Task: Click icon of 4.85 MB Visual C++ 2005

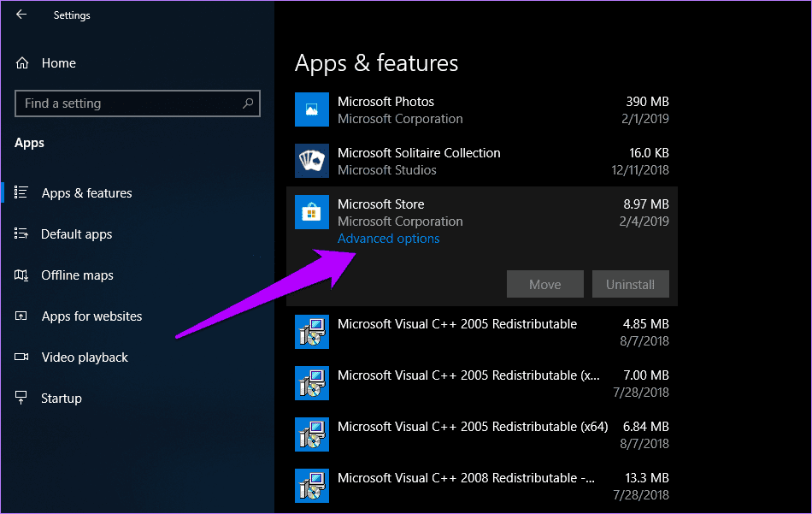Action: 312,332
